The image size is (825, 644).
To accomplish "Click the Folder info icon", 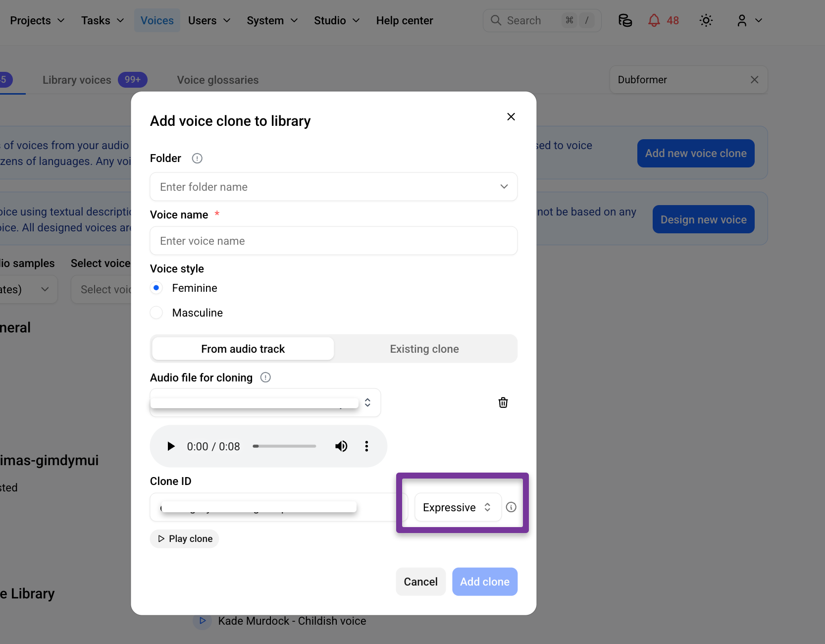I will [x=197, y=159].
